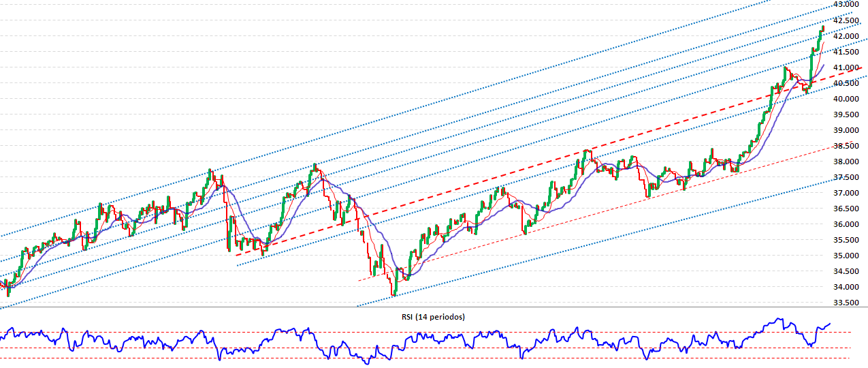Click the 35.500 price axis label

pos(848,240)
